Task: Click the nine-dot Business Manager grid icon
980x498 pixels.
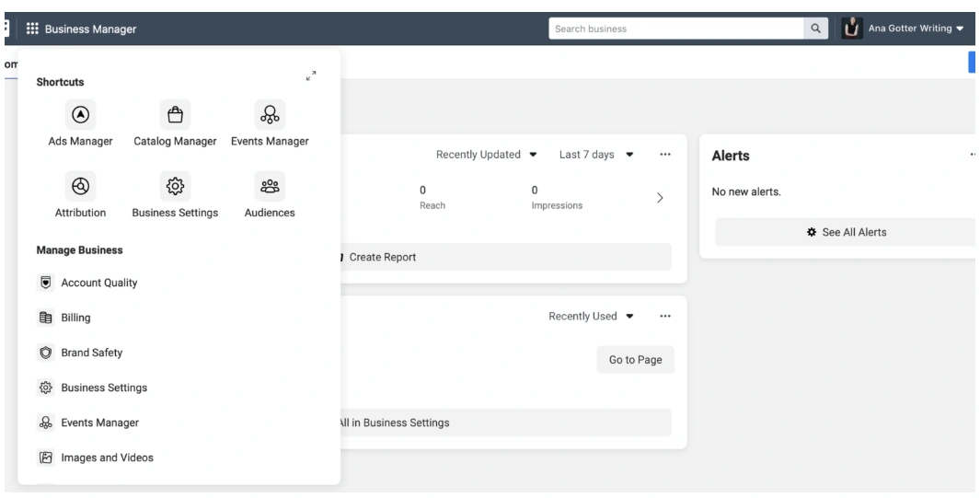Action: (x=32, y=29)
